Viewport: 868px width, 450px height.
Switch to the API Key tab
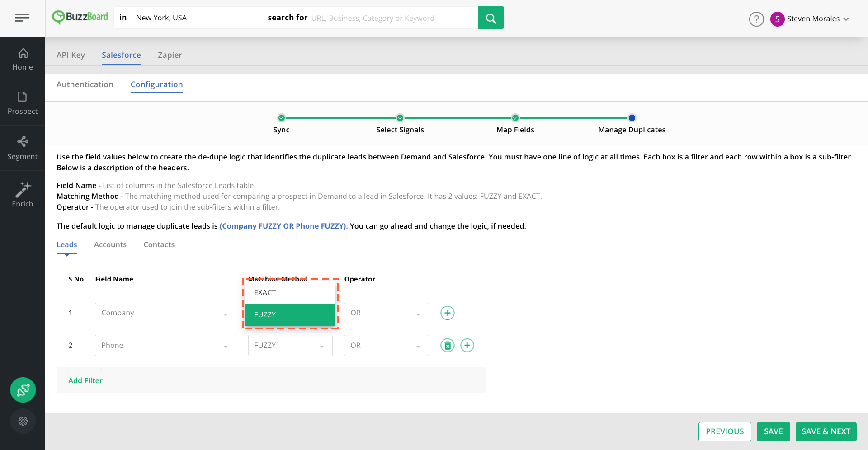71,55
